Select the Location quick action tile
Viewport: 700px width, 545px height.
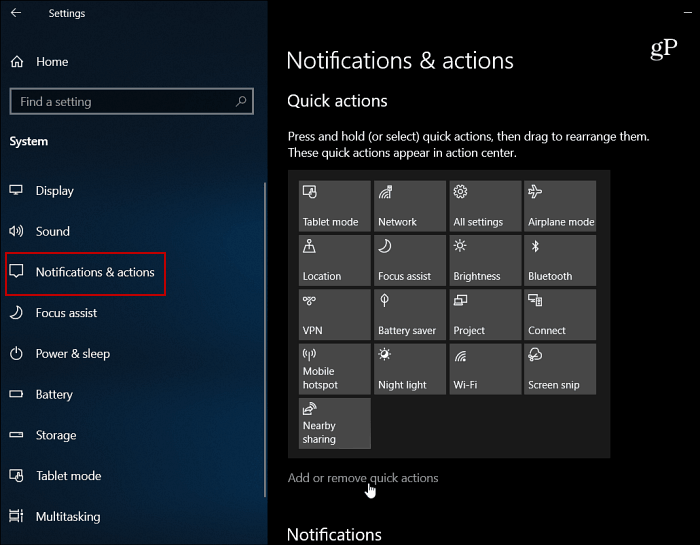(335, 261)
